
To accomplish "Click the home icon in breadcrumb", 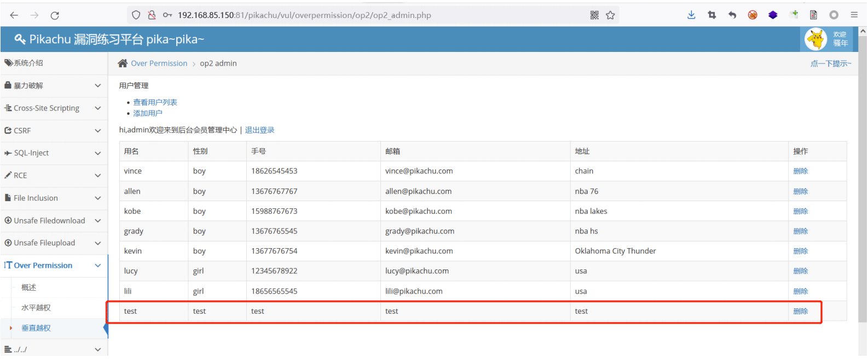I will coord(123,63).
